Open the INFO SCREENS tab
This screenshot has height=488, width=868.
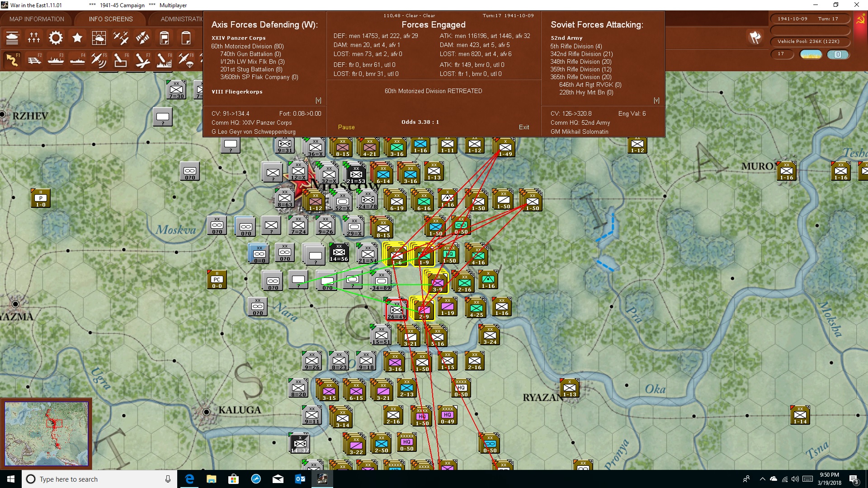pyautogui.click(x=111, y=19)
